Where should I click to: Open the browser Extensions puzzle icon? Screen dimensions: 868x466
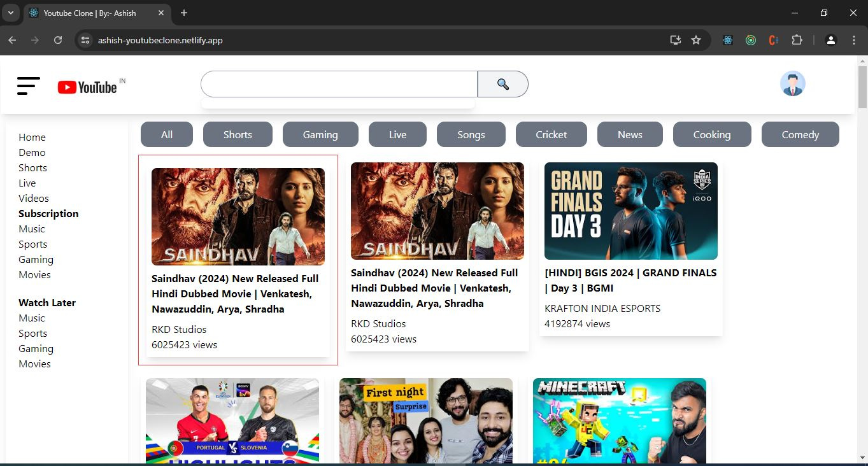click(x=797, y=40)
